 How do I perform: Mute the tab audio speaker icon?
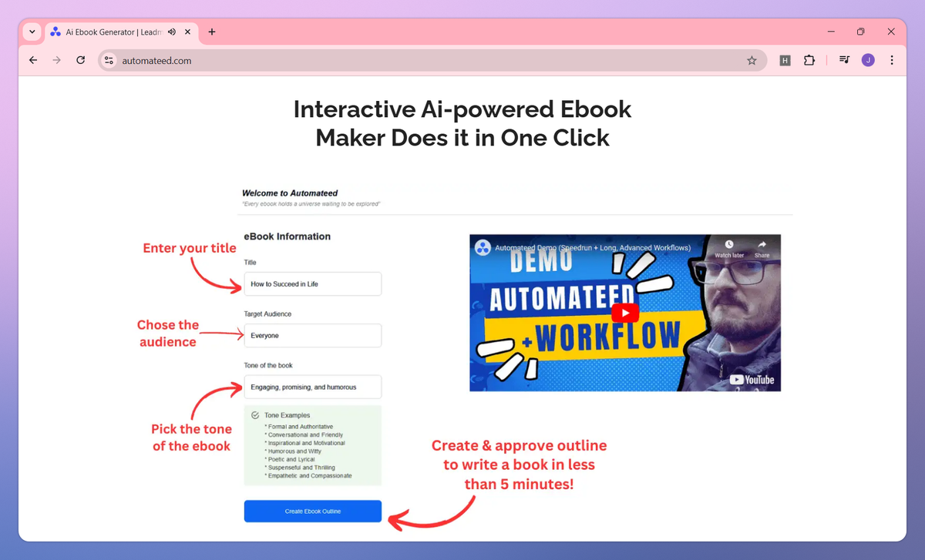[x=171, y=32]
